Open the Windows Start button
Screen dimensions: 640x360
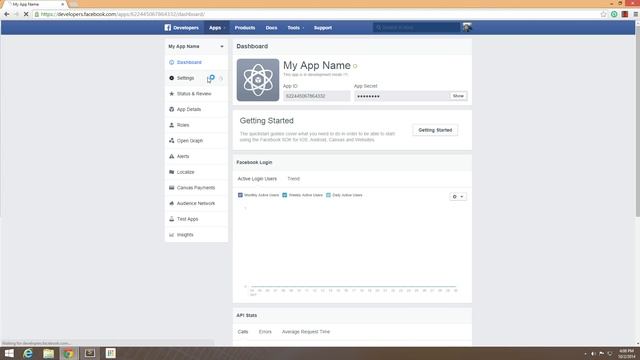tap(9, 353)
